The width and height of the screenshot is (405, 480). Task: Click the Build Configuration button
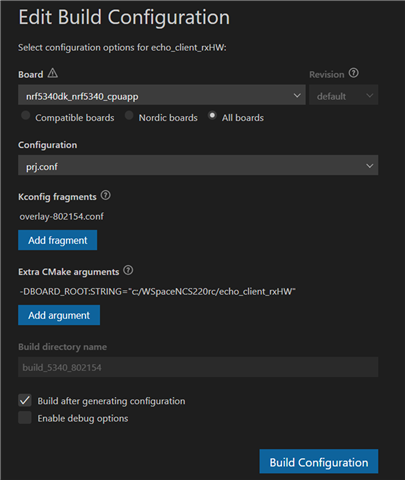pyautogui.click(x=319, y=462)
